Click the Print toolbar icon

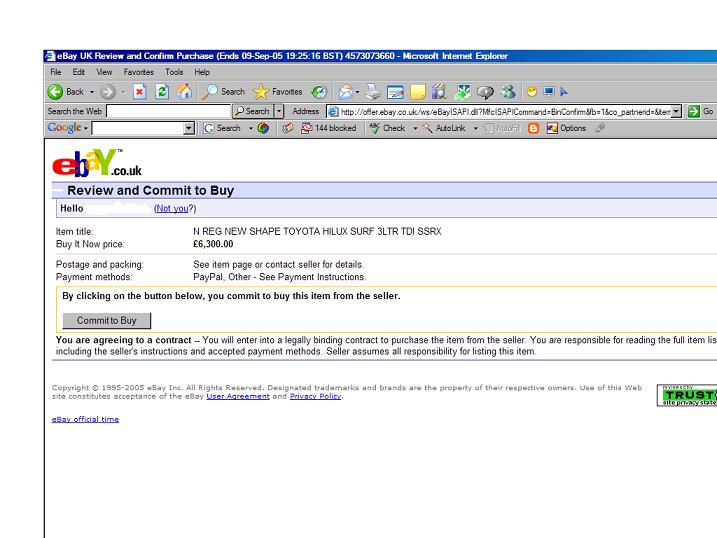(373, 91)
